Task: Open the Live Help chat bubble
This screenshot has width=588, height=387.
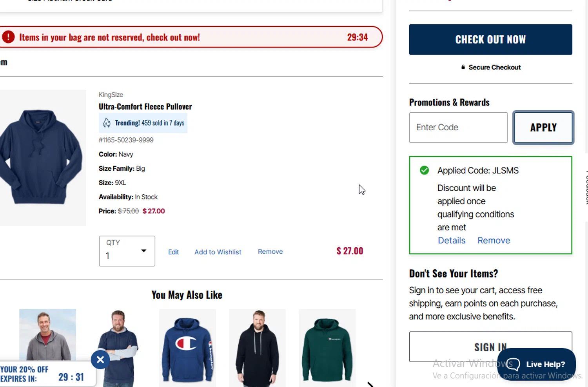Action: [536, 364]
